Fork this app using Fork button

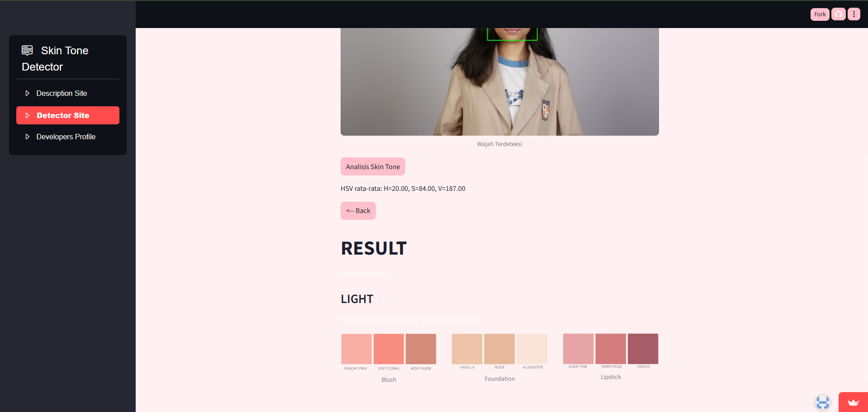pos(820,14)
